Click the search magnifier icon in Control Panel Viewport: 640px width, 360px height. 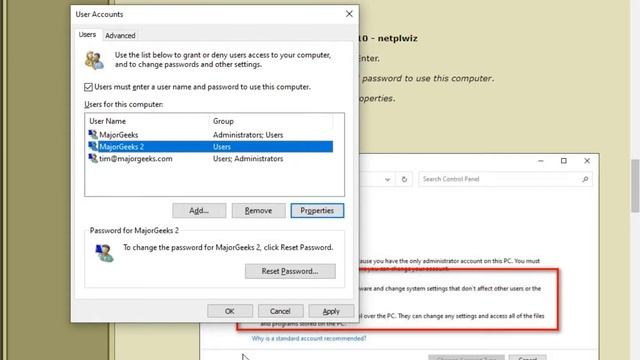(585, 179)
